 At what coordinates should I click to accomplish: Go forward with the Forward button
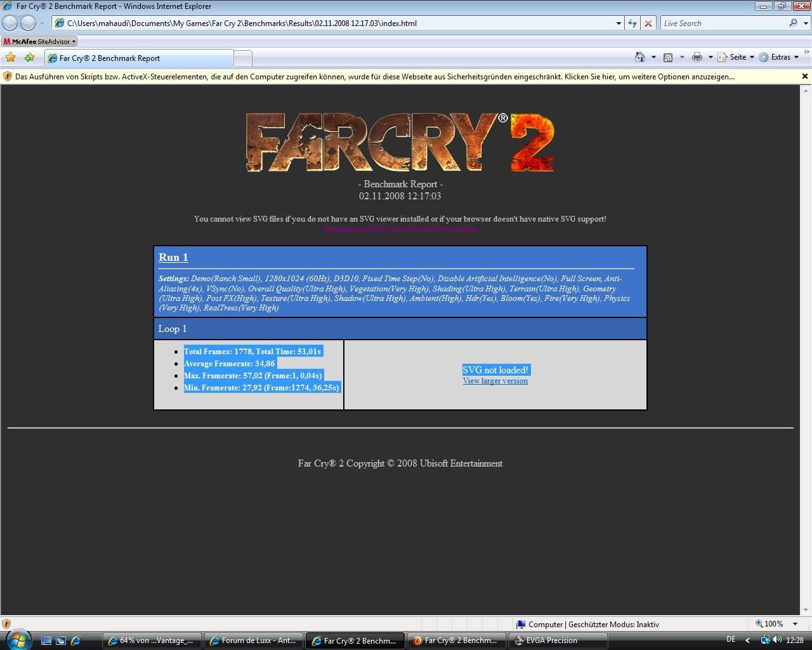point(29,23)
